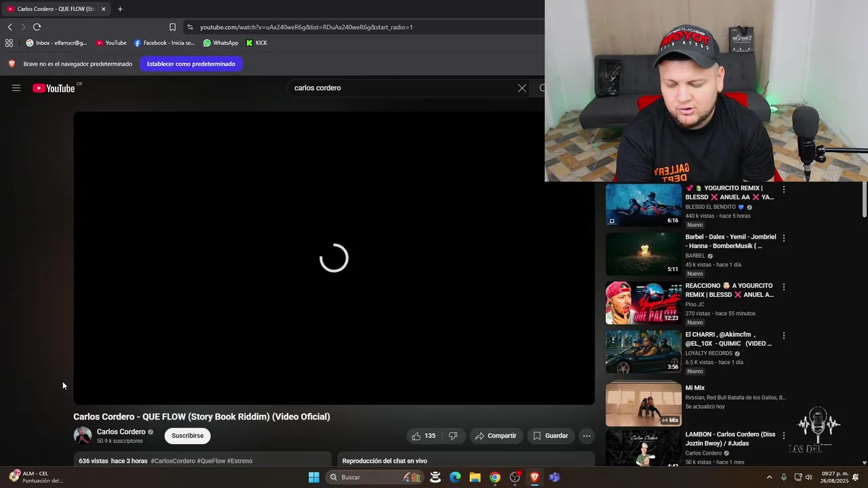868x488 pixels.
Task: Open Microsoft Edge from the taskbar
Action: click(x=455, y=477)
